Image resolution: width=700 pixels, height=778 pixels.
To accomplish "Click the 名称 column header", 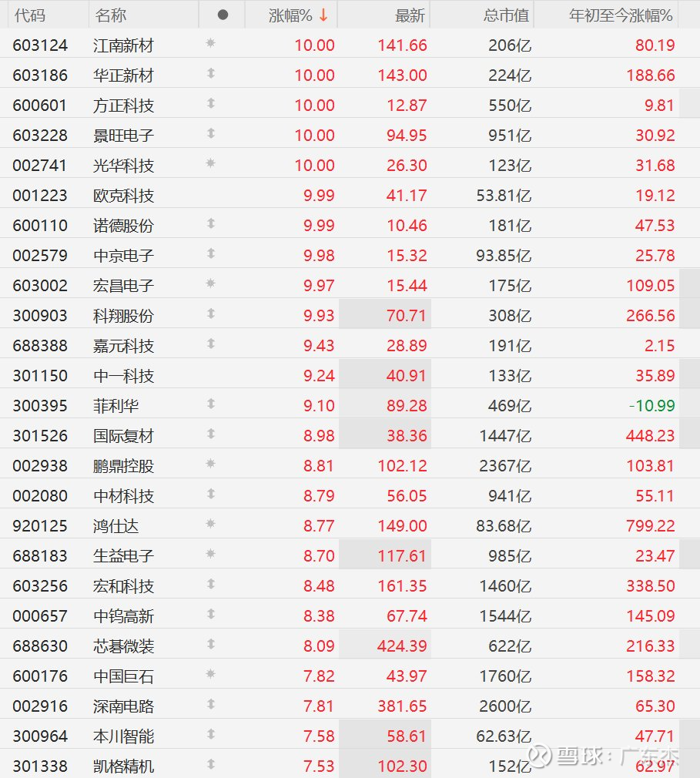I will pos(111,15).
